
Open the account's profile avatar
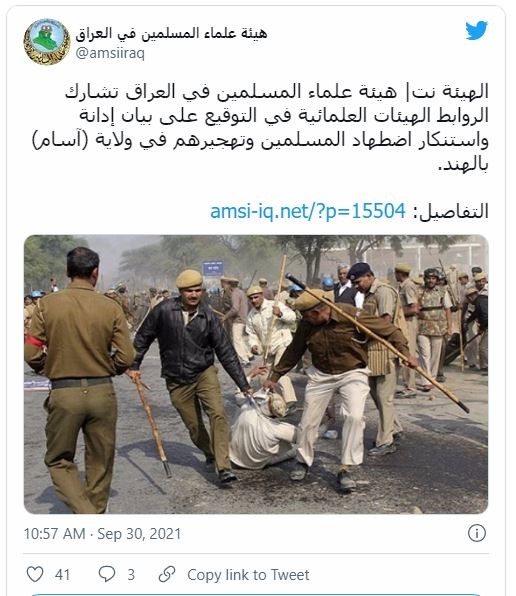tap(47, 41)
